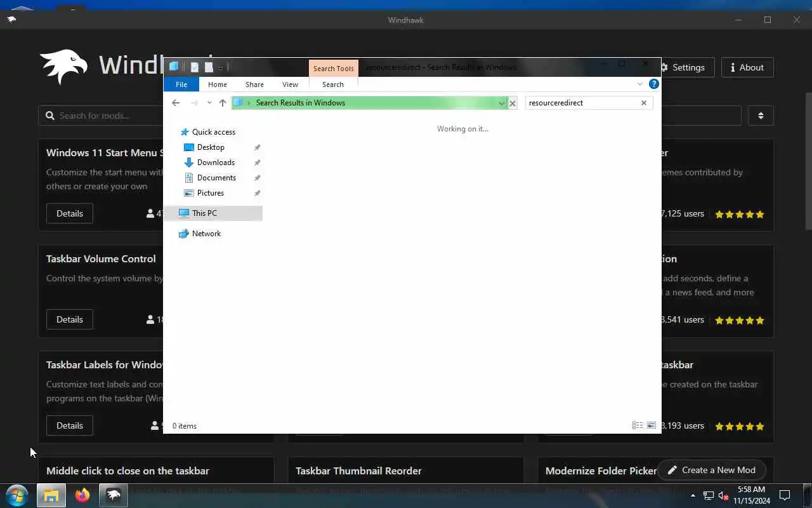The height and width of the screenshot is (508, 812).
Task: Click the Windhawk taskbar icon
Action: [x=114, y=495]
